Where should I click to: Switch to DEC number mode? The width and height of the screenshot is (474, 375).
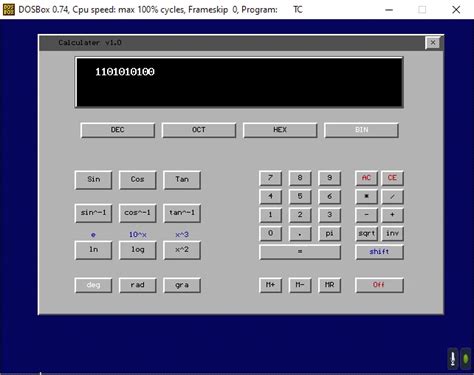pos(118,130)
